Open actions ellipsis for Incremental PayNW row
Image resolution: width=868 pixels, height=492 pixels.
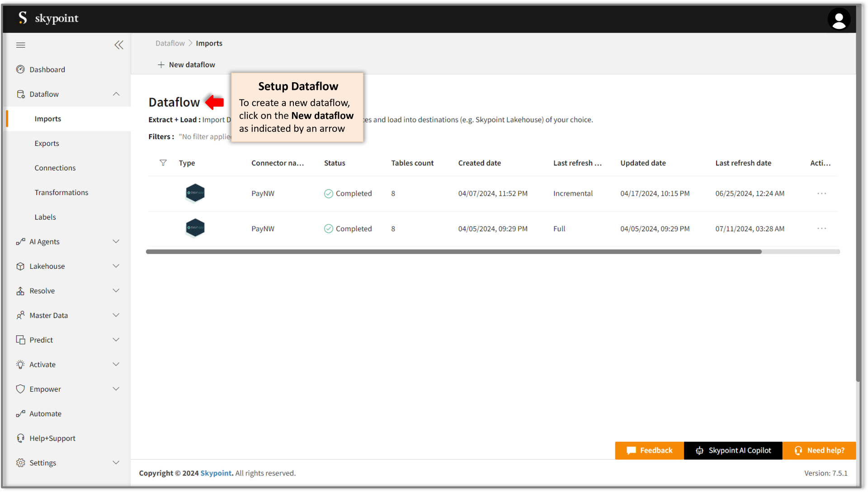pos(821,193)
